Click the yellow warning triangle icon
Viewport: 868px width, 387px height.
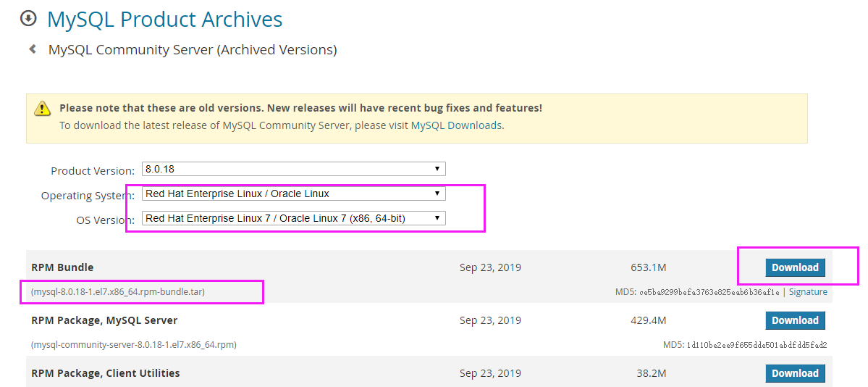(x=43, y=109)
